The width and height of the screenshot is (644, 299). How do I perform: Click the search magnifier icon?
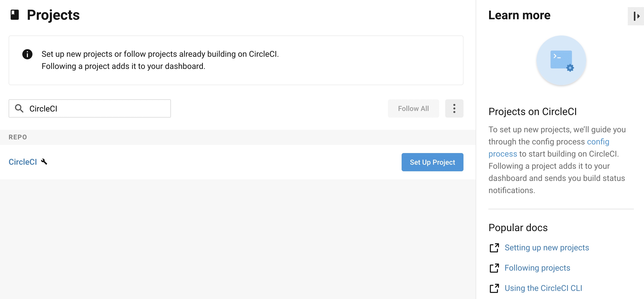click(19, 108)
